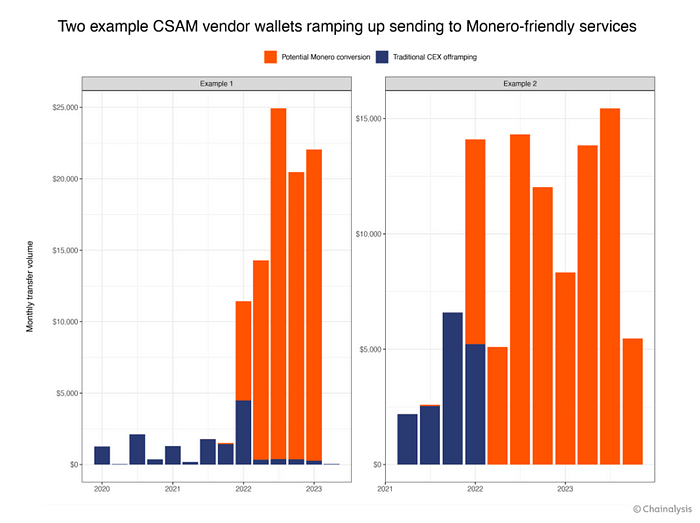Click the last orange bar in Example 2
This screenshot has height=523, width=700.
pyautogui.click(x=633, y=402)
